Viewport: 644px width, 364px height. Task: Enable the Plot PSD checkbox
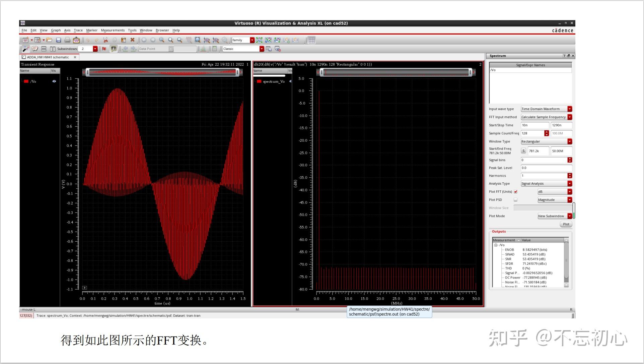click(x=515, y=200)
